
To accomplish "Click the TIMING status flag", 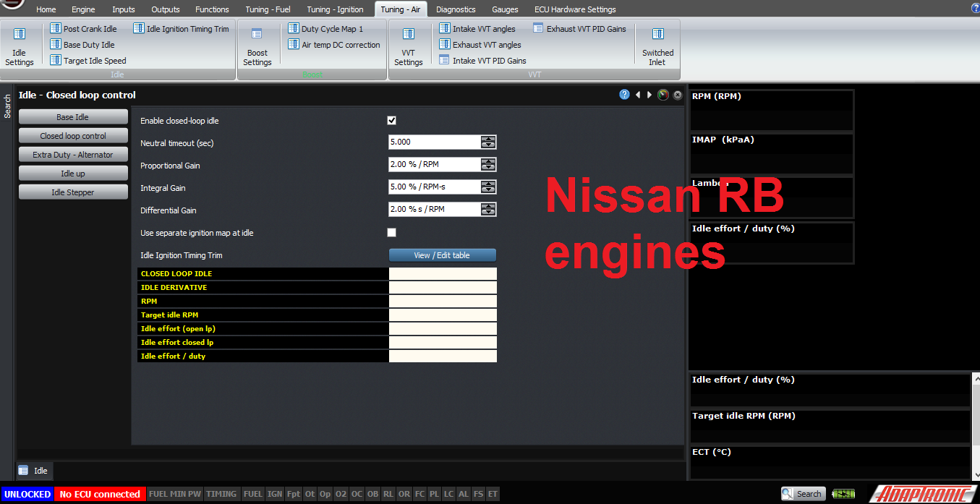I will pyautogui.click(x=221, y=494).
